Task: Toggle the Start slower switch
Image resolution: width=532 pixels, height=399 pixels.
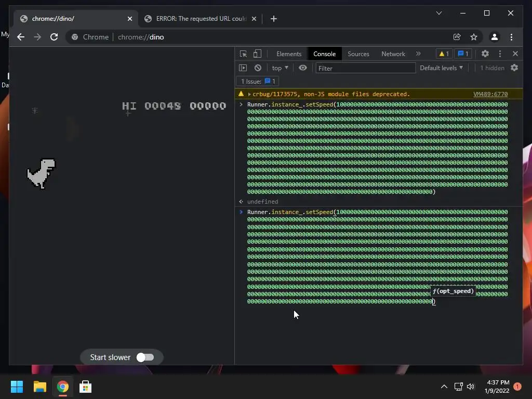Action: coord(145,357)
